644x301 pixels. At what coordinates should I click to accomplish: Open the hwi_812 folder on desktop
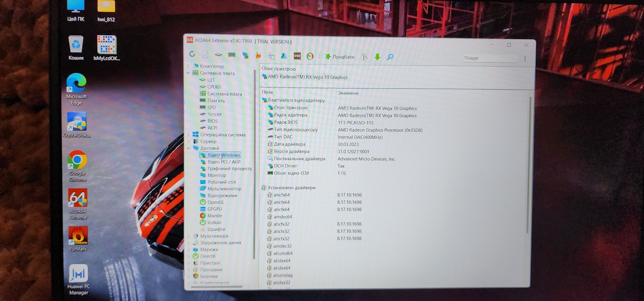pyautogui.click(x=106, y=11)
